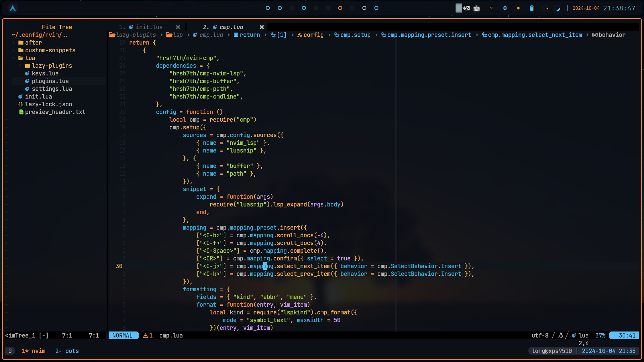Image resolution: width=644 pixels, height=362 pixels.
Task: Select tmux window '1* nvim'
Action: click(x=34, y=351)
